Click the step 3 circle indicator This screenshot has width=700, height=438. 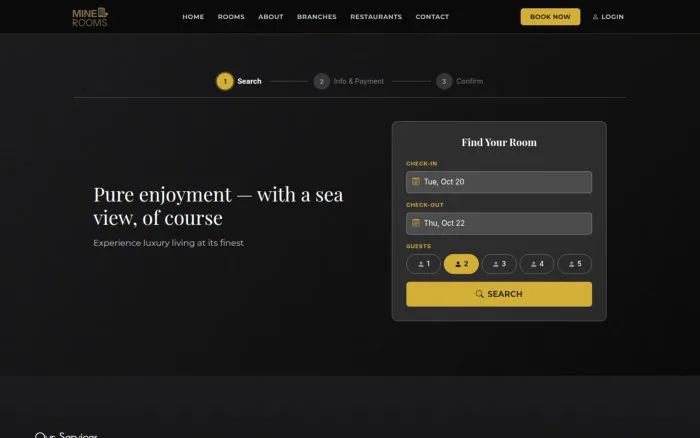point(444,81)
